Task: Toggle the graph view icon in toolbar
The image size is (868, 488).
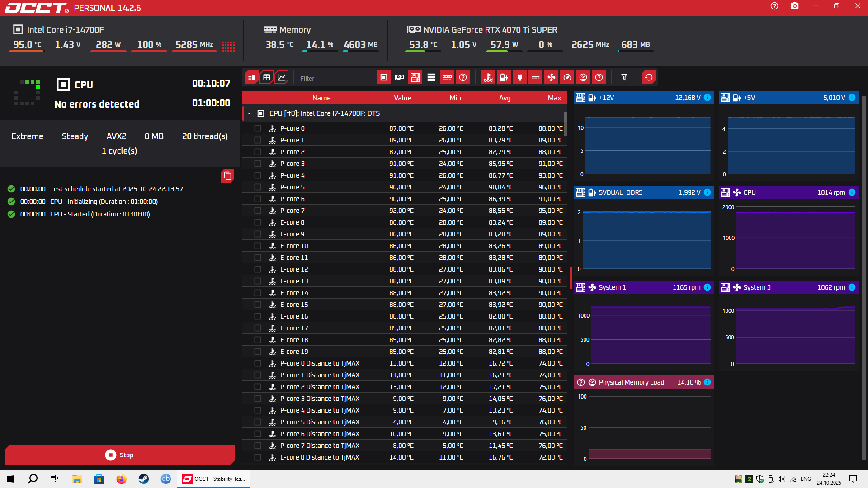Action: point(281,77)
